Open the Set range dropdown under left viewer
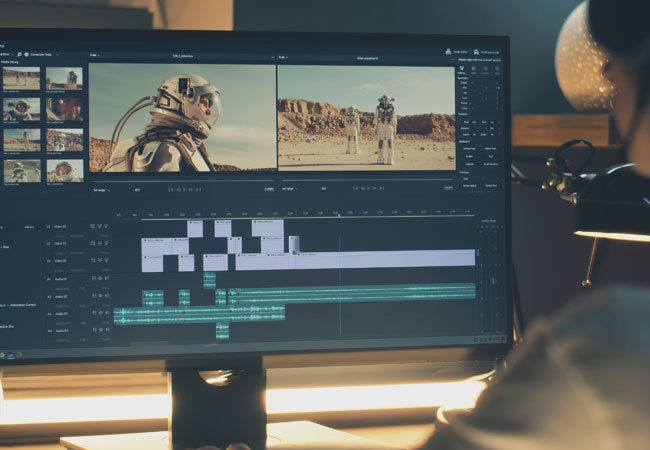 [x=101, y=188]
